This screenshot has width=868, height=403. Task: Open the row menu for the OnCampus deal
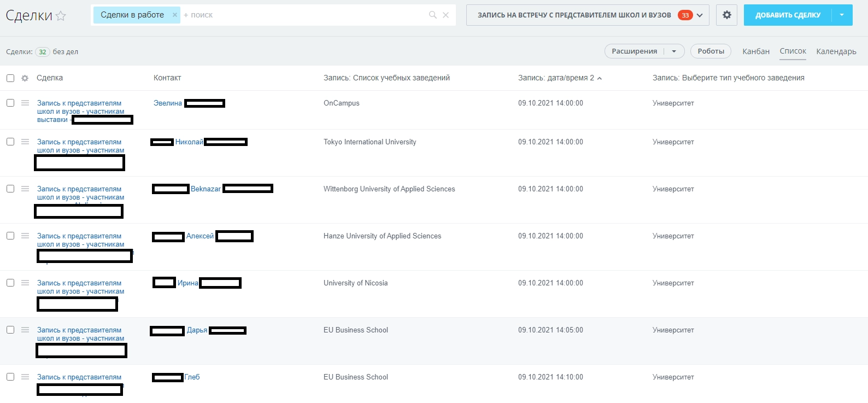25,103
